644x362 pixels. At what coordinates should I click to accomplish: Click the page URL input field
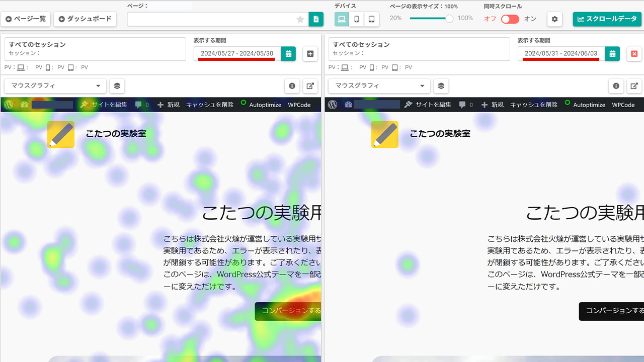point(217,19)
